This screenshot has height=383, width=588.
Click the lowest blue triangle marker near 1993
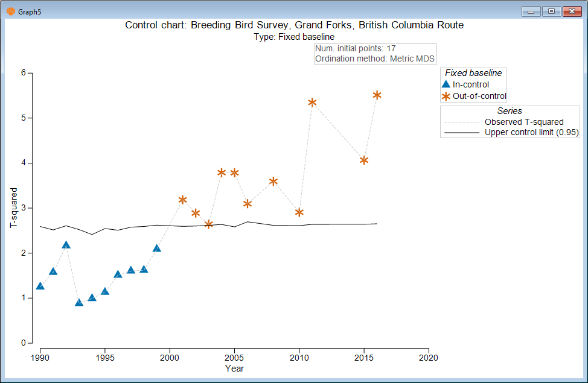(79, 303)
